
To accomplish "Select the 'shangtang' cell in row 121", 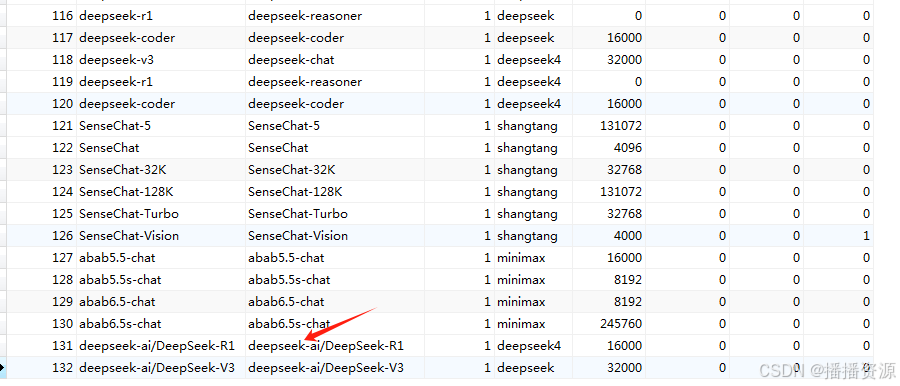I will [527, 126].
